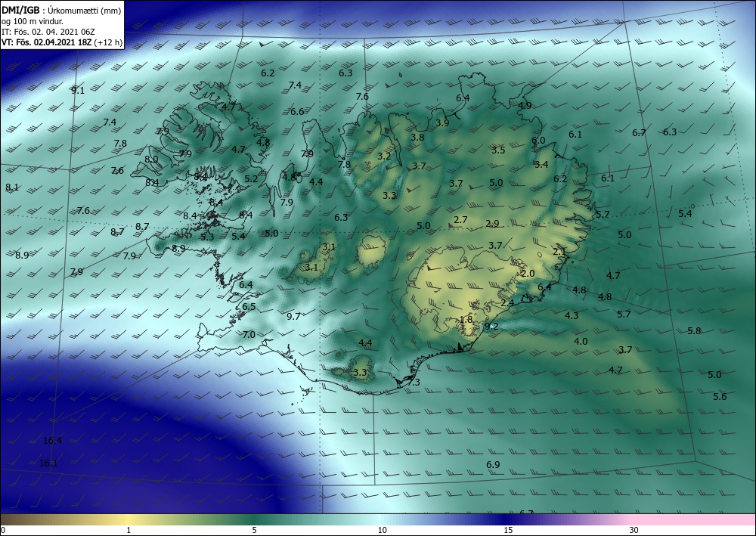Viewport: 756px width, 536px height.
Task: Click the 16.1 value on the map
Action: [x=48, y=463]
